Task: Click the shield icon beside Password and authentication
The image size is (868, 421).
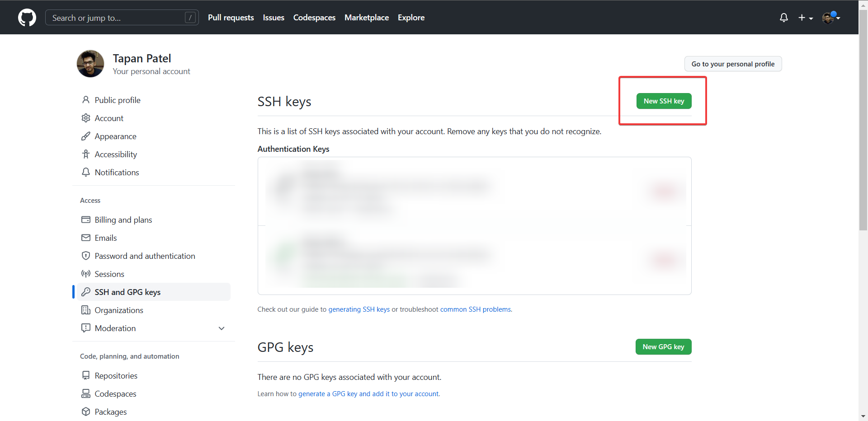Action: click(x=86, y=256)
